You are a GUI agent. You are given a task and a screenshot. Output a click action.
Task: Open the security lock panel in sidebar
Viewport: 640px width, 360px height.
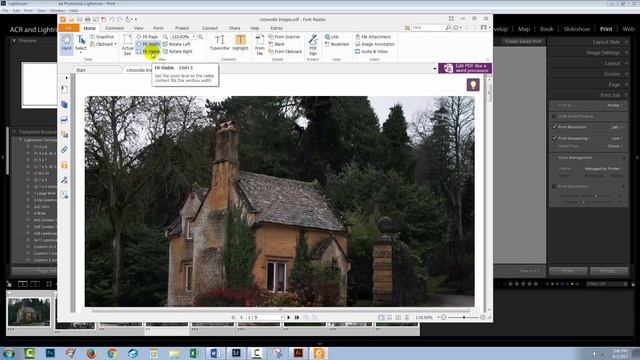coord(64,165)
